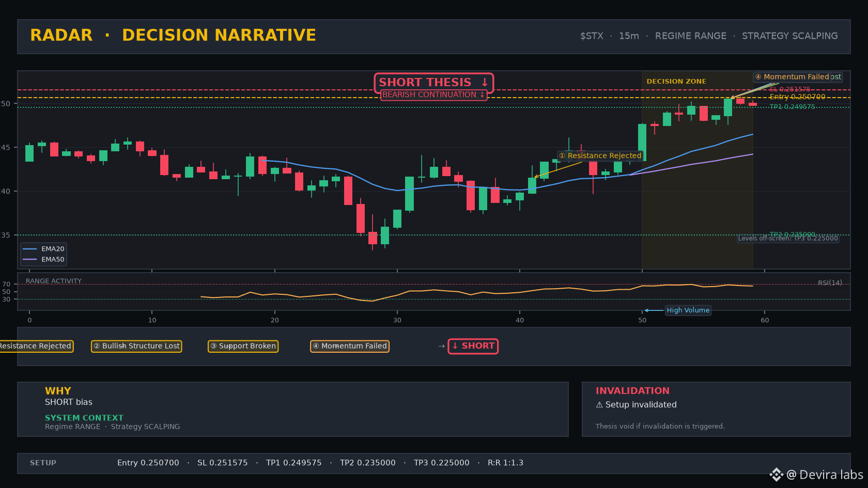Click Thesis void if invalidation is triggered
The image size is (868, 488).
coord(660,427)
